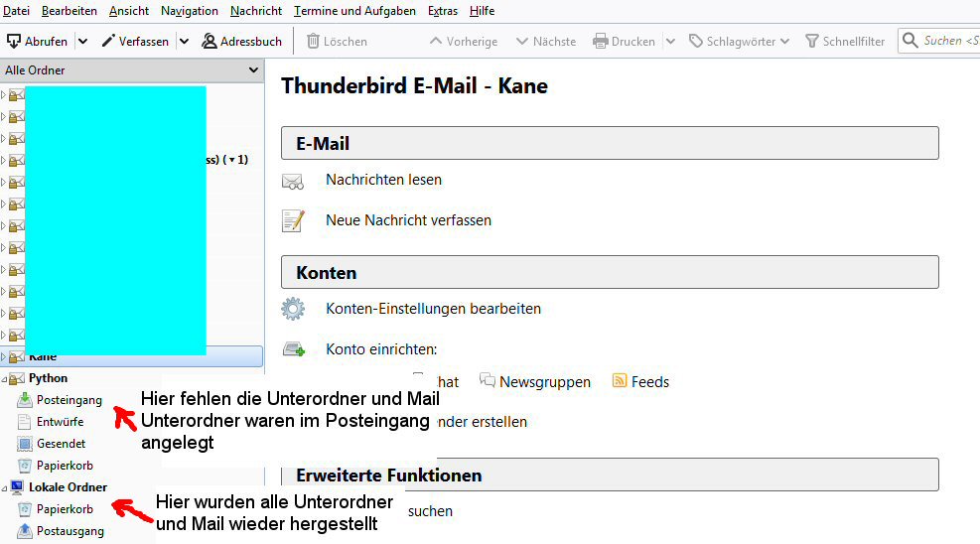This screenshot has height=544, width=980.
Task: Click the Lokale Ordner Papierkorb icon
Action: click(x=25, y=509)
